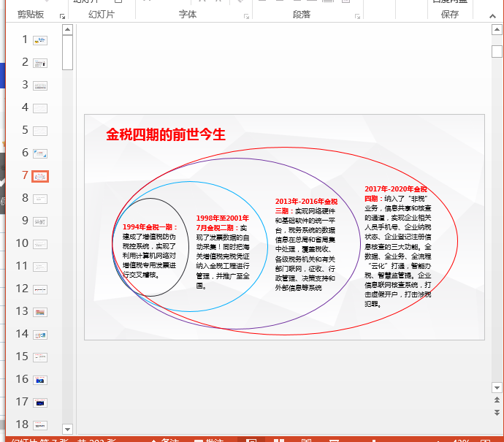The height and width of the screenshot is (442, 504).
Task: Select the highlighted slide 7 thumbnail
Action: (40, 177)
